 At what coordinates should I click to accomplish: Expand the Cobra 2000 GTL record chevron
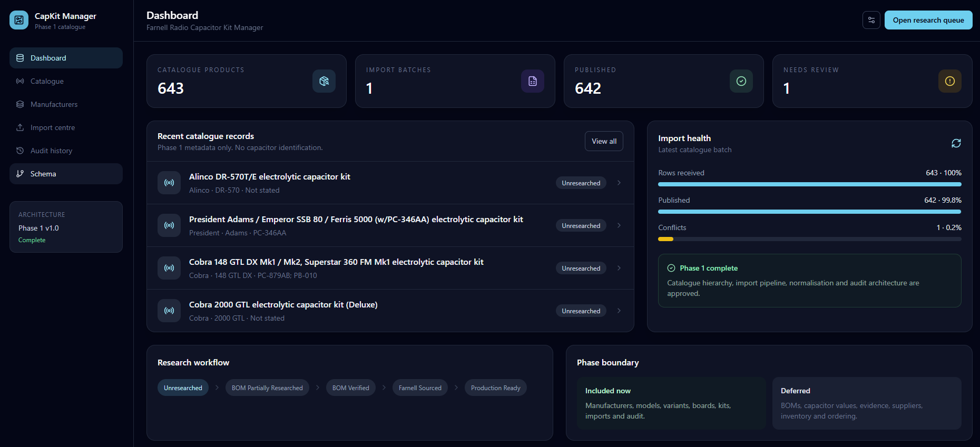click(x=619, y=311)
